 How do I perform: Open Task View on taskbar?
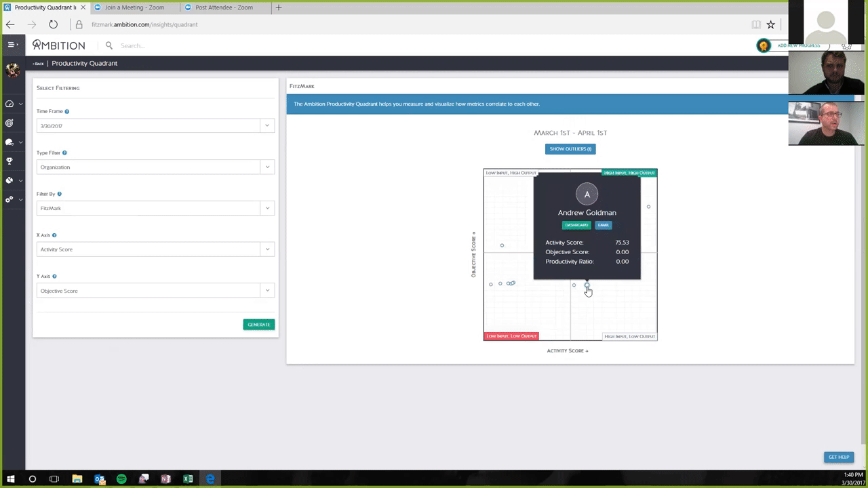click(x=54, y=479)
